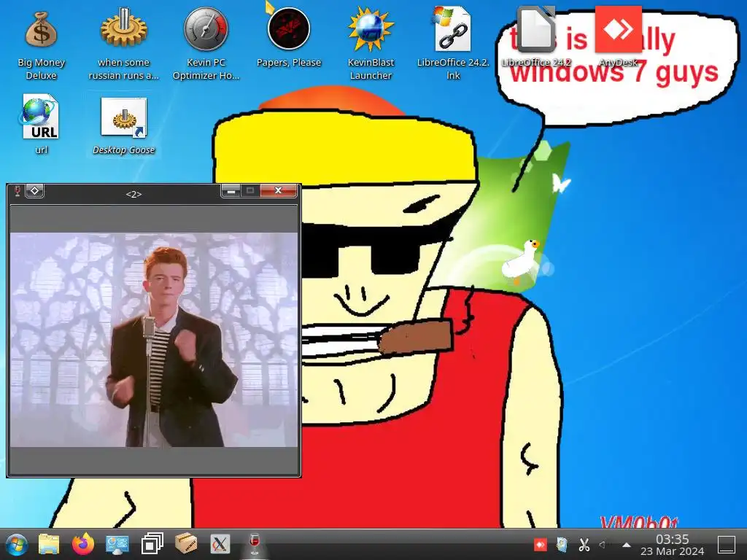Image resolution: width=747 pixels, height=560 pixels.
Task: Click the overlapping windows taskbar icon
Action: click(152, 544)
